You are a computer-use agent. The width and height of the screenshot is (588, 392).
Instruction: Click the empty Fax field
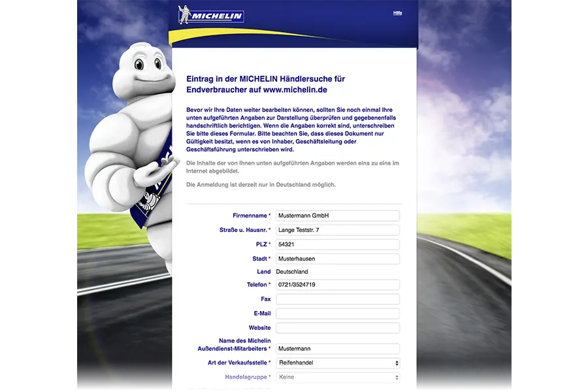[x=338, y=299]
